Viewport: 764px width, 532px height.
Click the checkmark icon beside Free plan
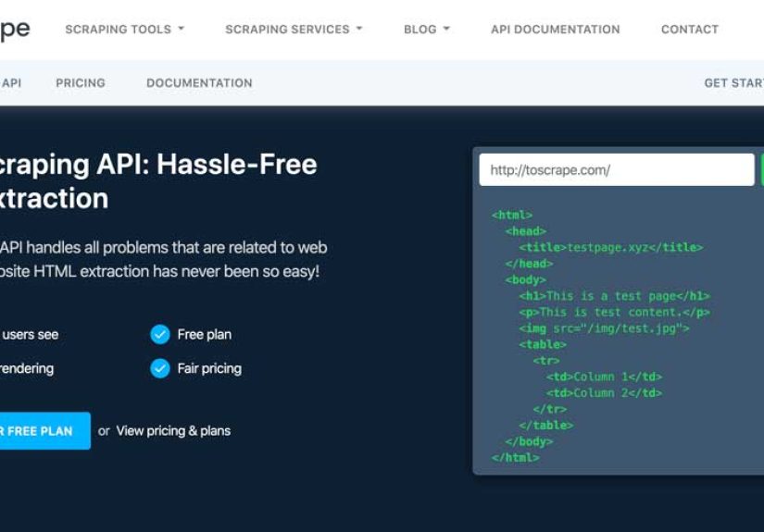[160, 334]
